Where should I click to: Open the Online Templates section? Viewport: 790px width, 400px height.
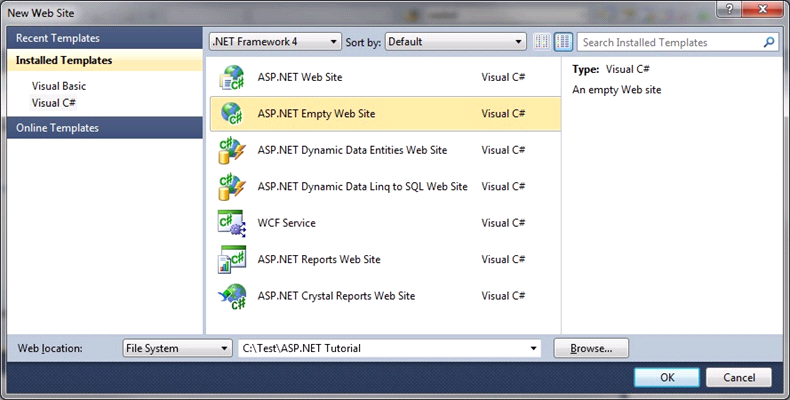point(105,128)
